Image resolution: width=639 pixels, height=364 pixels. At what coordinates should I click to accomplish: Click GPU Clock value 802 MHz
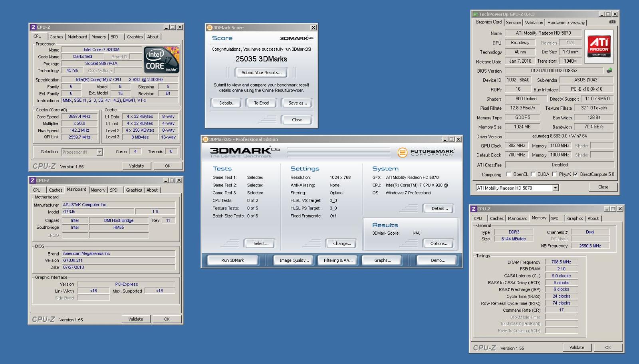coord(517,146)
